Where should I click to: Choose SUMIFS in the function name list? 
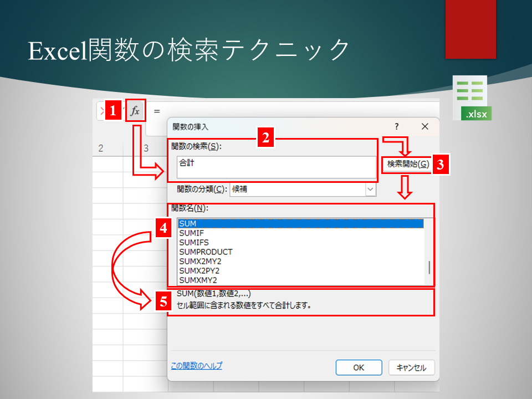coord(194,242)
